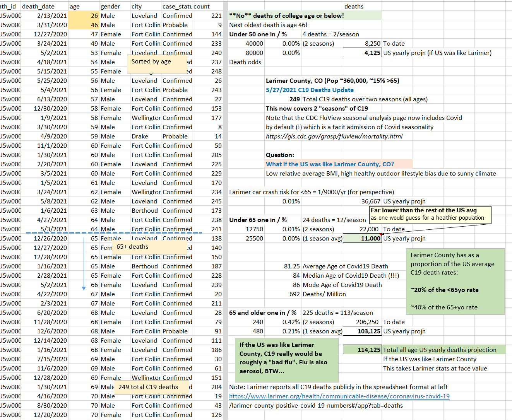The width and height of the screenshot is (512, 420).
Task: Select the 249 total deaths value cell
Action: [x=283, y=99]
